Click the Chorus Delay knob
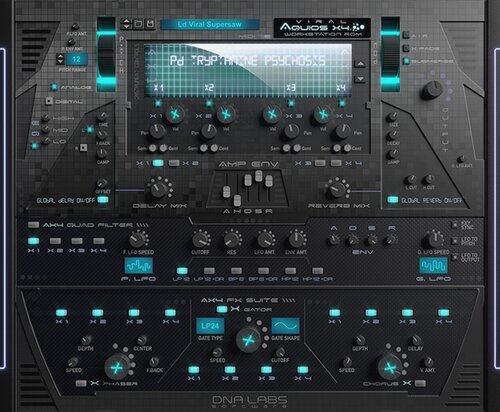Screen dimensions: 500x412 click(415, 340)
